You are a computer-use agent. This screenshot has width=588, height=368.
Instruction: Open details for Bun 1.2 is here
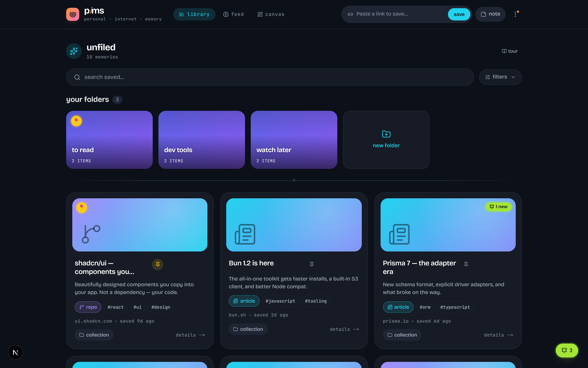click(x=345, y=329)
